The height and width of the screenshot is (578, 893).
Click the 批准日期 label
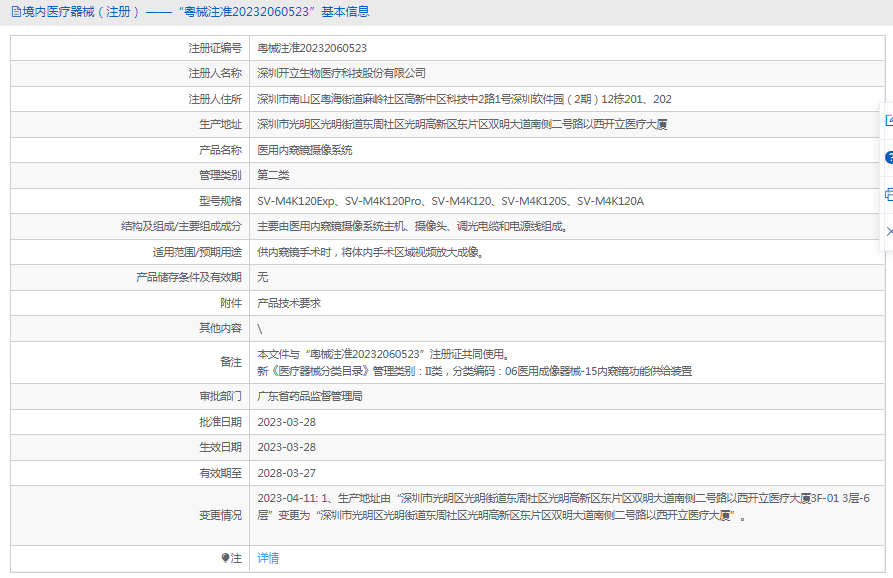(220, 422)
